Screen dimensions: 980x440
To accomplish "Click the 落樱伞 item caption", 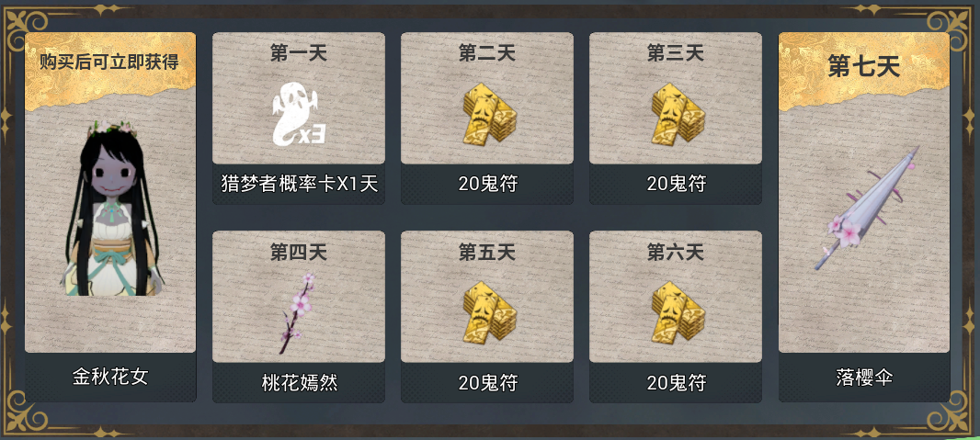I will [864, 378].
